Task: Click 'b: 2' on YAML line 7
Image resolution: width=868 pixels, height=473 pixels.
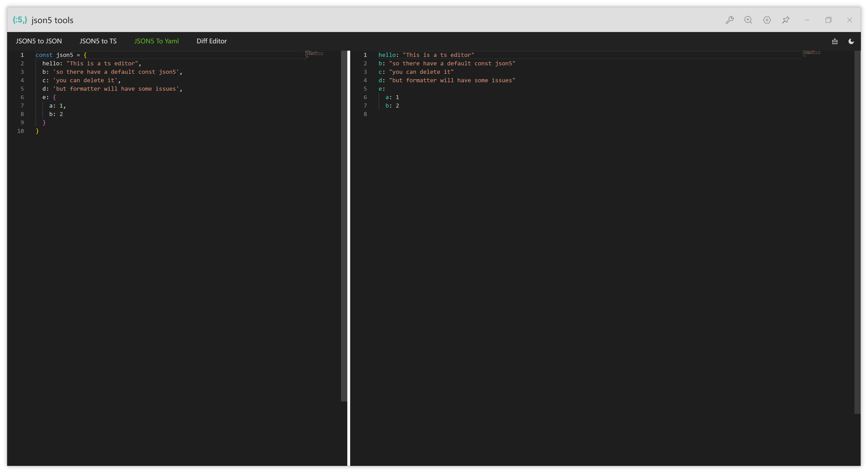Action: pyautogui.click(x=392, y=105)
